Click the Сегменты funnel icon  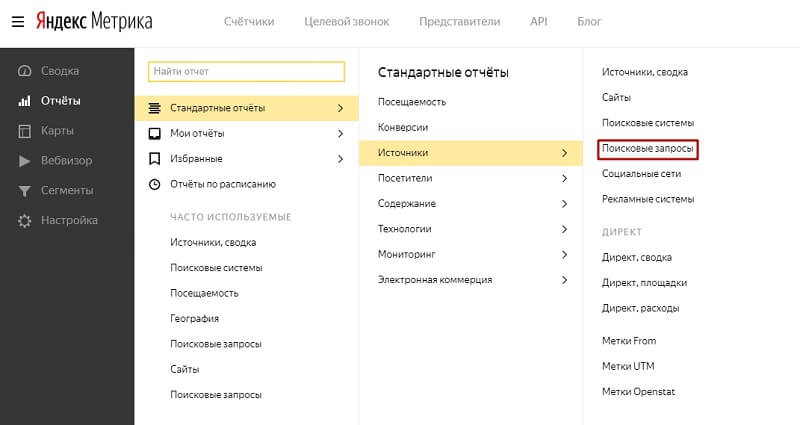[24, 191]
